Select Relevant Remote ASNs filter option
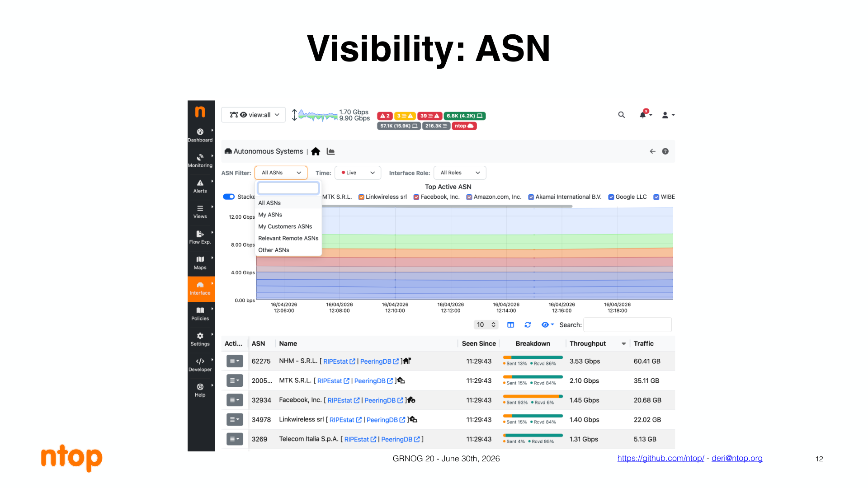The height and width of the screenshot is (488, 868). tap(288, 238)
